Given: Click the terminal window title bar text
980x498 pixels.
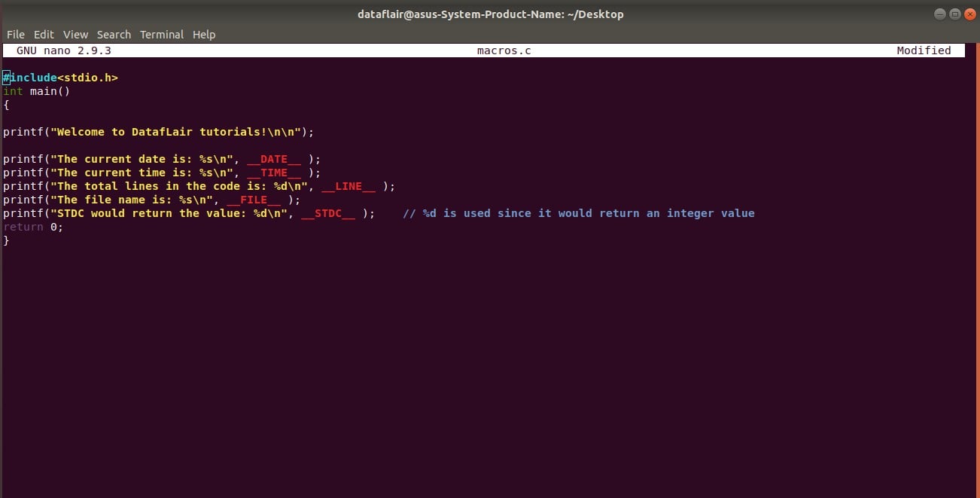Looking at the screenshot, I should coord(490,14).
